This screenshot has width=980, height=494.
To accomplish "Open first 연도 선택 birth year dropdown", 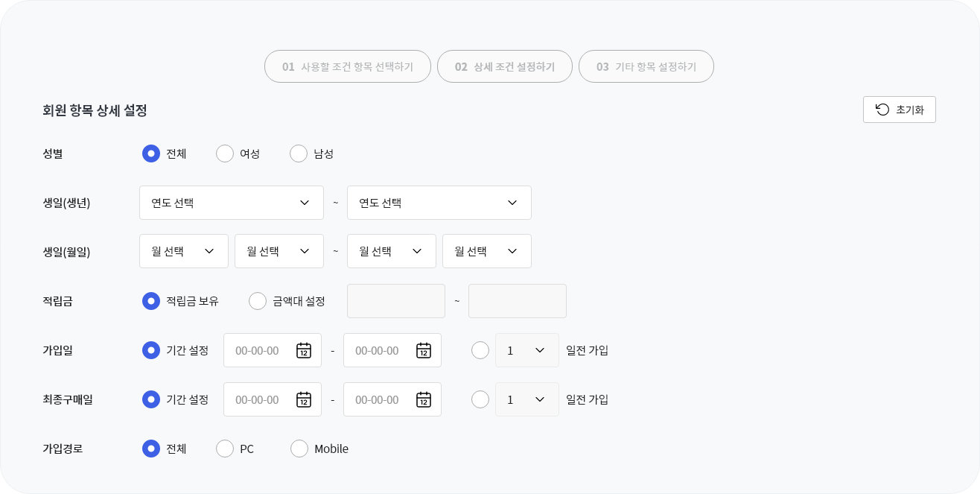I will click(232, 203).
